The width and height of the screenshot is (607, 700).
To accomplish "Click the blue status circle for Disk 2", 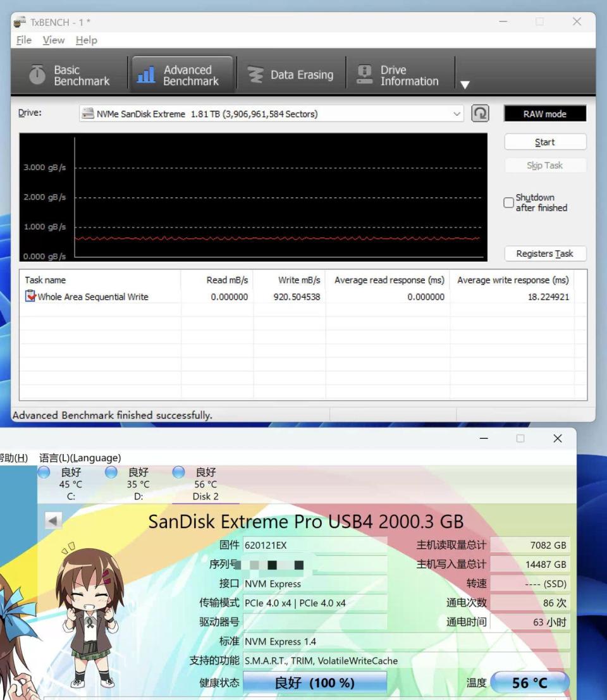I will [x=178, y=472].
